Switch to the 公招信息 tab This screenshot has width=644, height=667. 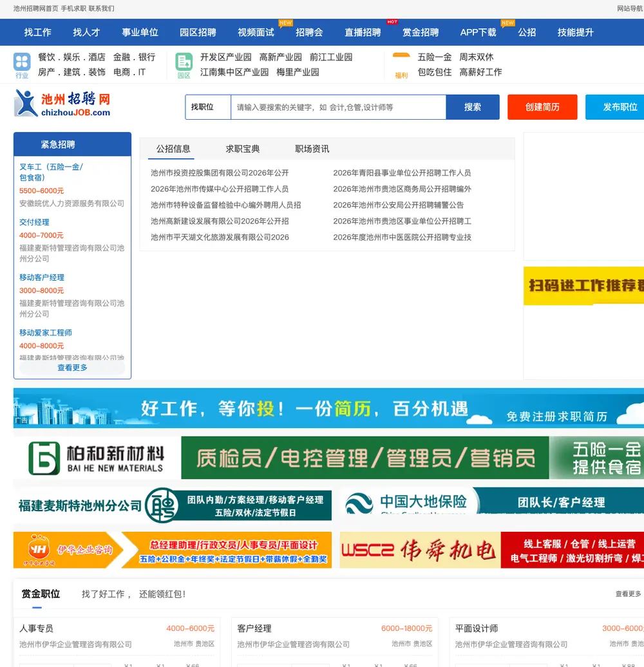tap(173, 149)
